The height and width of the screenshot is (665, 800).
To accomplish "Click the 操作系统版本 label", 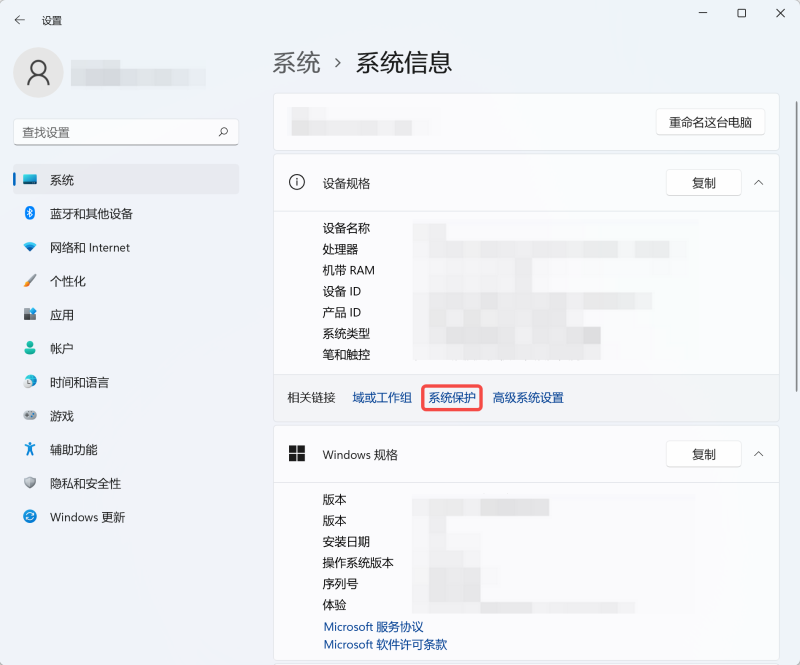I will coord(358,563).
